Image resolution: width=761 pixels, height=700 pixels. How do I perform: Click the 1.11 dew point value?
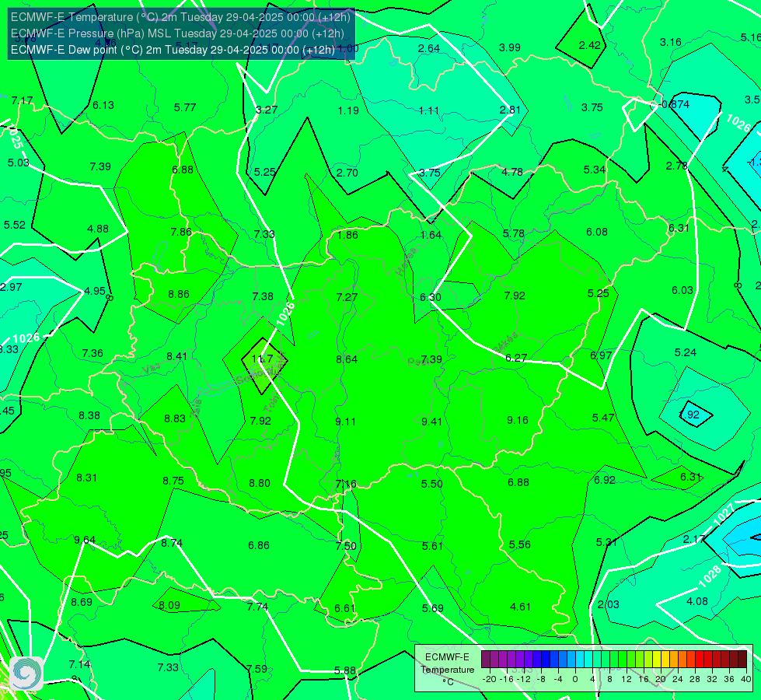tap(429, 110)
